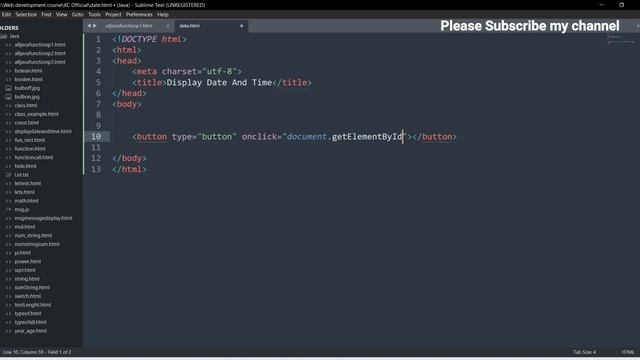This screenshot has width=640, height=360.
Task: Open string.html from the sidebar
Action: 27,279
